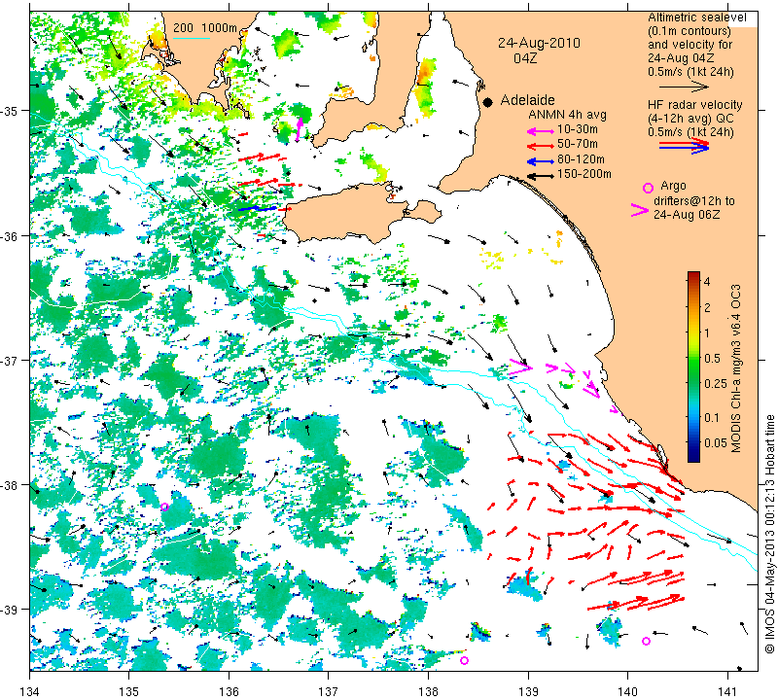Viewport: 778px width, 700px height.
Task: Click the 135 longitude axis label
Action: click(x=129, y=690)
